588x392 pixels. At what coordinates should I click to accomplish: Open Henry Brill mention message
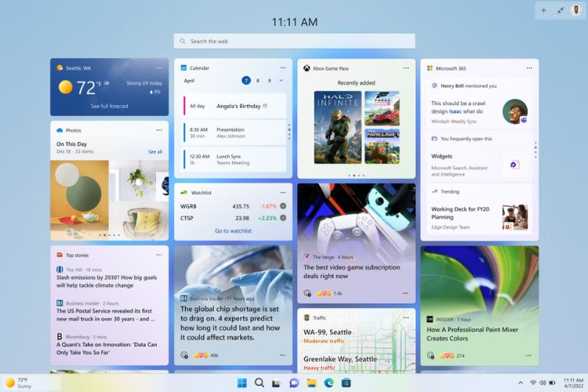480,103
